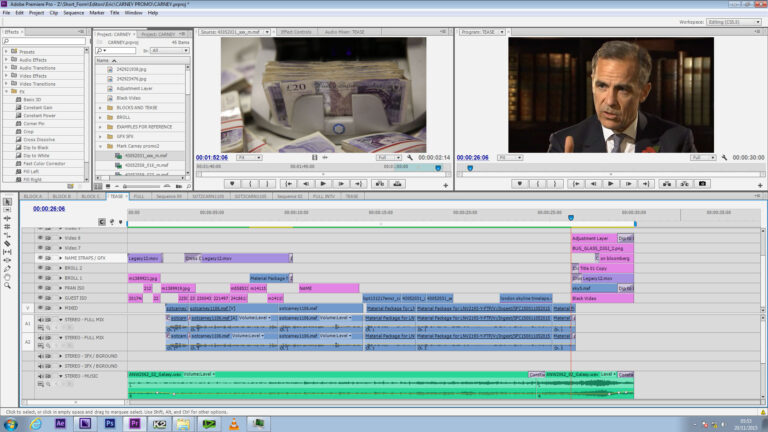Select the Selection arrow tool
Image resolution: width=768 pixels, height=432 pixels.
pyautogui.click(x=7, y=201)
